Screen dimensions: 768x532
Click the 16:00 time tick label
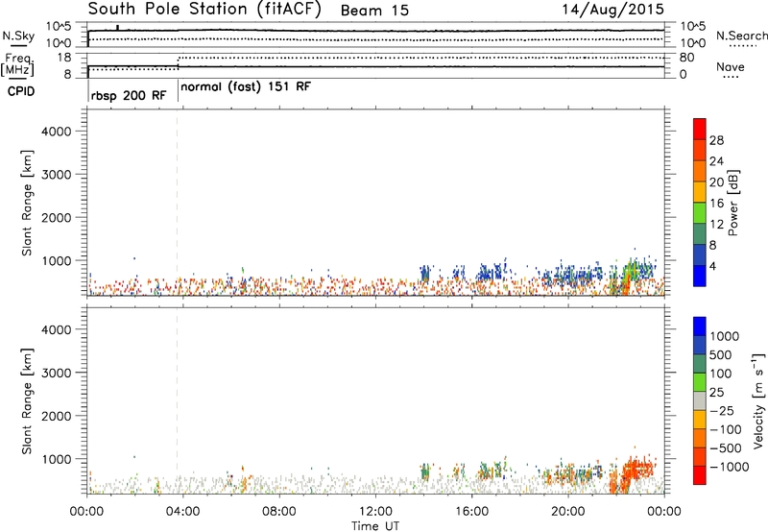pos(471,512)
